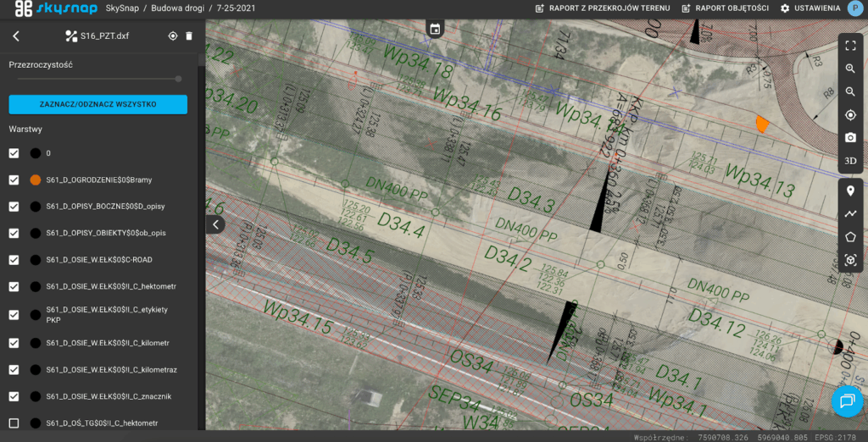Delete the S16_PZT.dxf file

click(x=189, y=36)
